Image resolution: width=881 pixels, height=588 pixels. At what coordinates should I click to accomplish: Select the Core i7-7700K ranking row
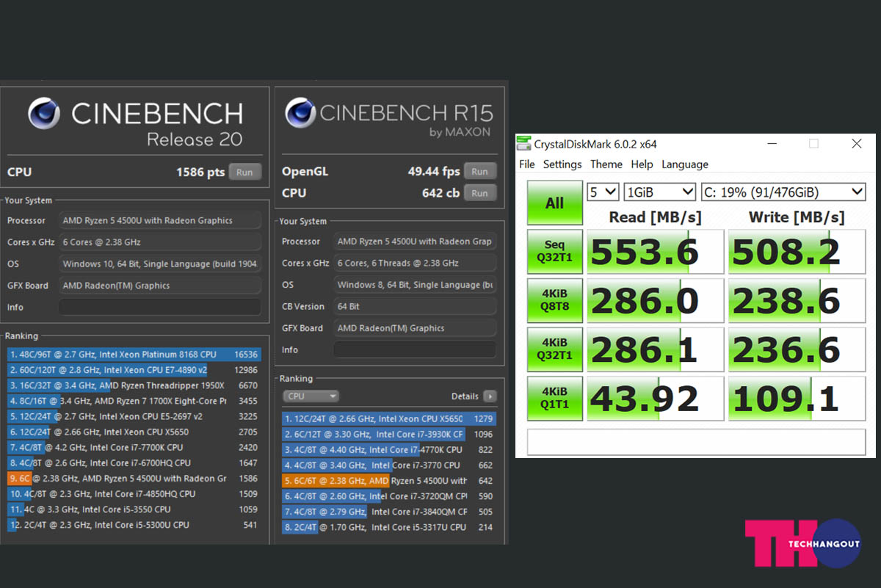tap(134, 447)
